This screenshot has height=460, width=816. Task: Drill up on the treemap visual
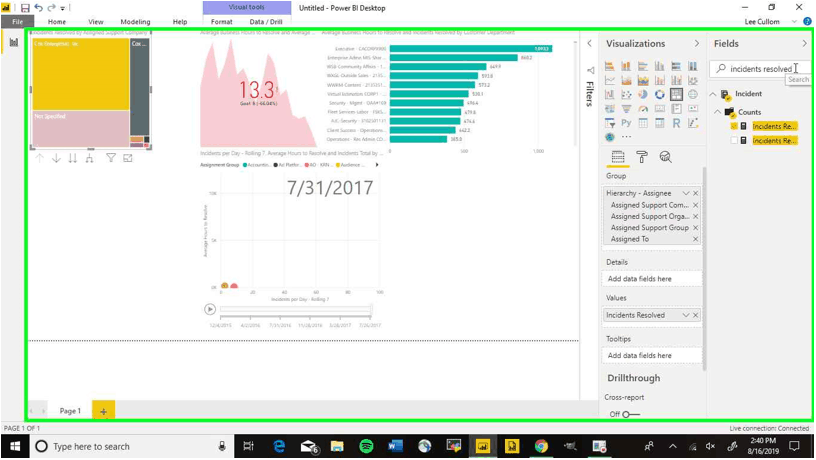coord(40,158)
